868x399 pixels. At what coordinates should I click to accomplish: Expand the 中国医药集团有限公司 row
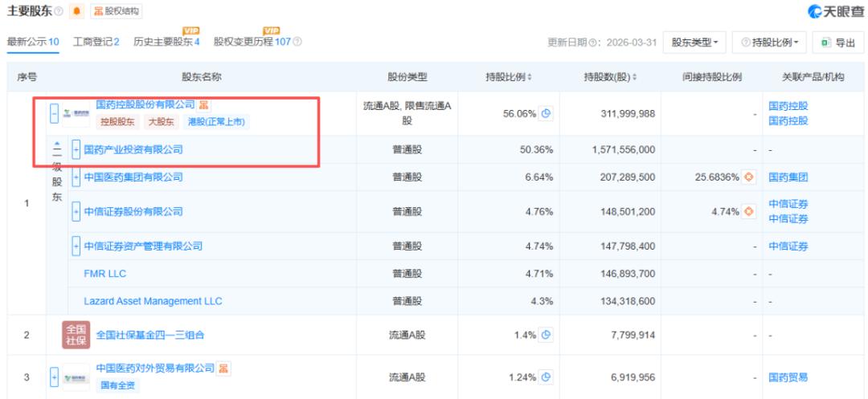[x=76, y=177]
